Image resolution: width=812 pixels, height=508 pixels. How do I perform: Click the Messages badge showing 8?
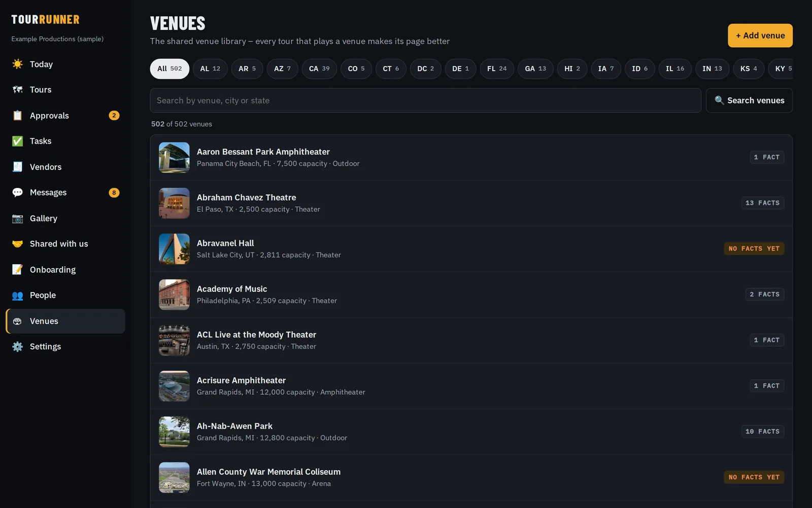pos(114,193)
